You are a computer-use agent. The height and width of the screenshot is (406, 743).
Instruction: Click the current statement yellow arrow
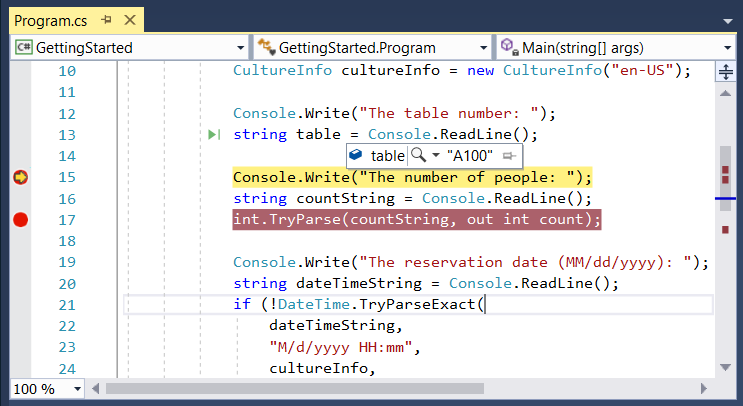[x=20, y=177]
